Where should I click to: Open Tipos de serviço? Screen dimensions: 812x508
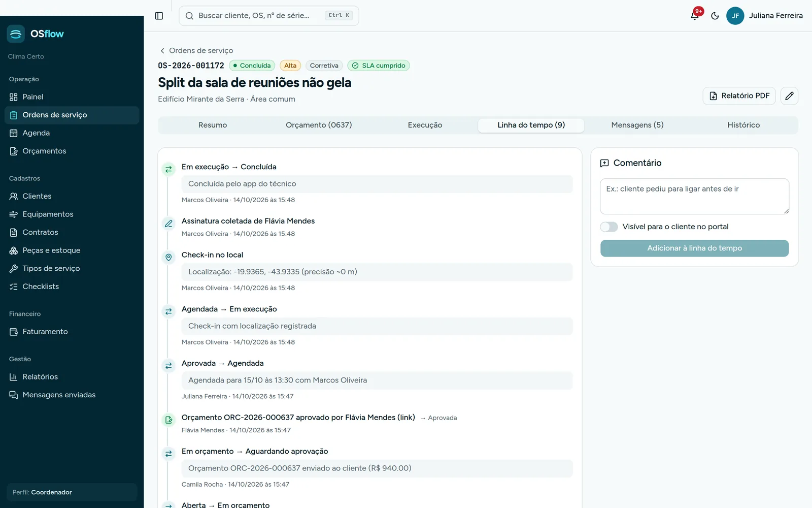coord(72,268)
